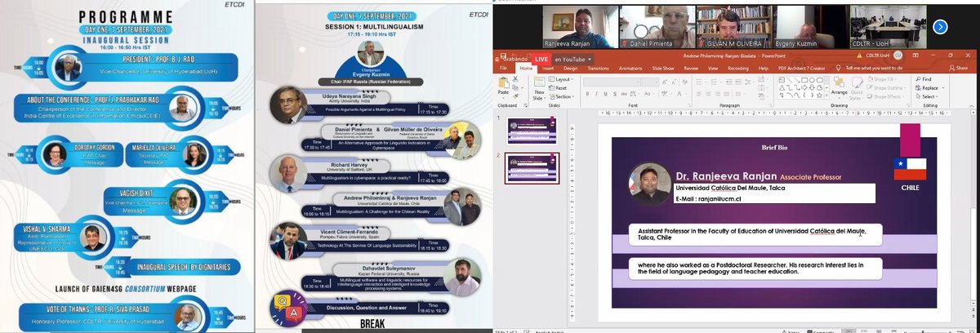The width and height of the screenshot is (980, 333).
Task: Open the Change Case Aa dropdown
Action: tap(649, 94)
